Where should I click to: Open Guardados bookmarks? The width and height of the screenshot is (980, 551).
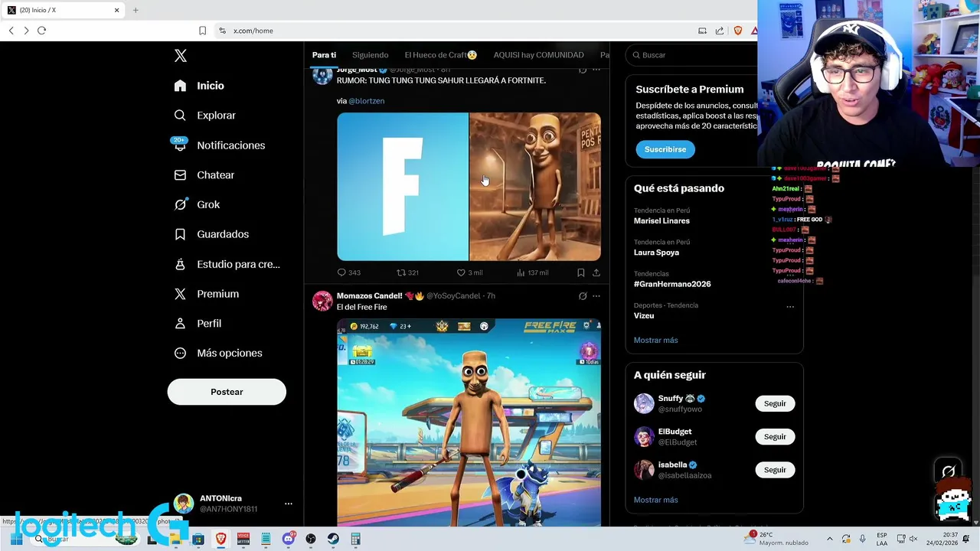coord(211,234)
